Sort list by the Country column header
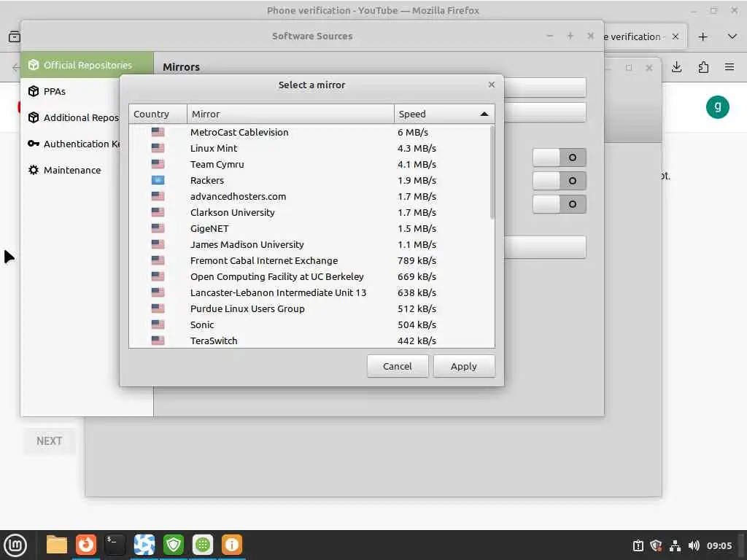Image resolution: width=747 pixels, height=560 pixels. point(158,114)
